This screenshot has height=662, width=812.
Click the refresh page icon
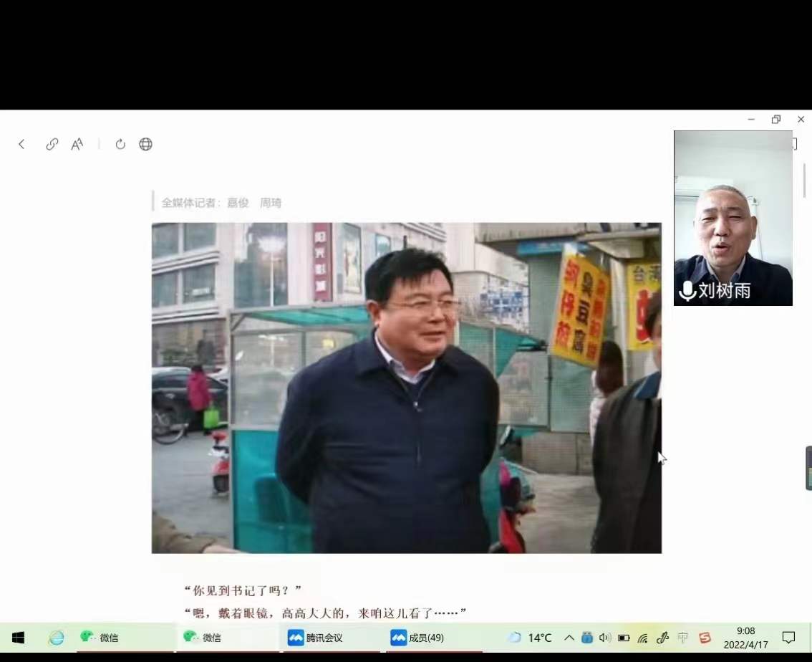[120, 144]
